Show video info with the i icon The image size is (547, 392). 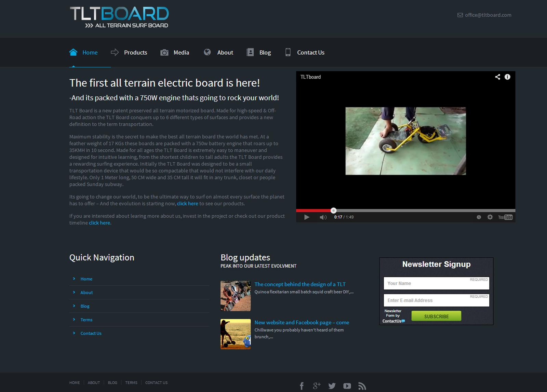click(x=507, y=77)
